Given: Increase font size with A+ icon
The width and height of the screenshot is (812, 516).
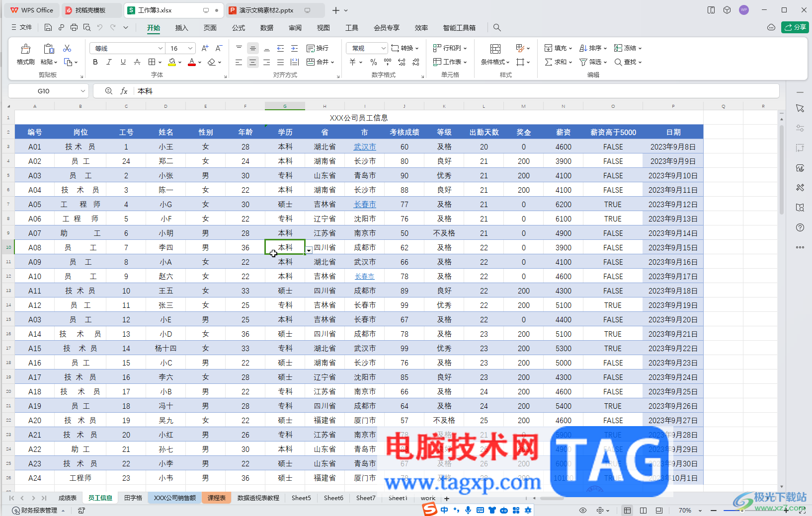Looking at the screenshot, I should 205,48.
